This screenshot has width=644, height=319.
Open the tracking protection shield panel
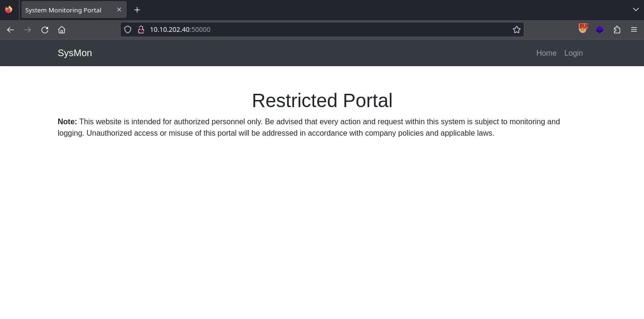click(x=128, y=30)
